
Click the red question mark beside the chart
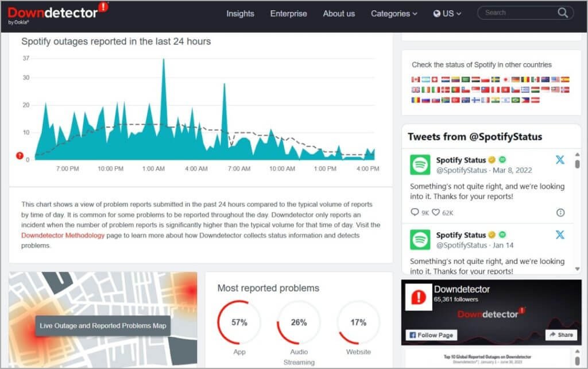[x=20, y=155]
